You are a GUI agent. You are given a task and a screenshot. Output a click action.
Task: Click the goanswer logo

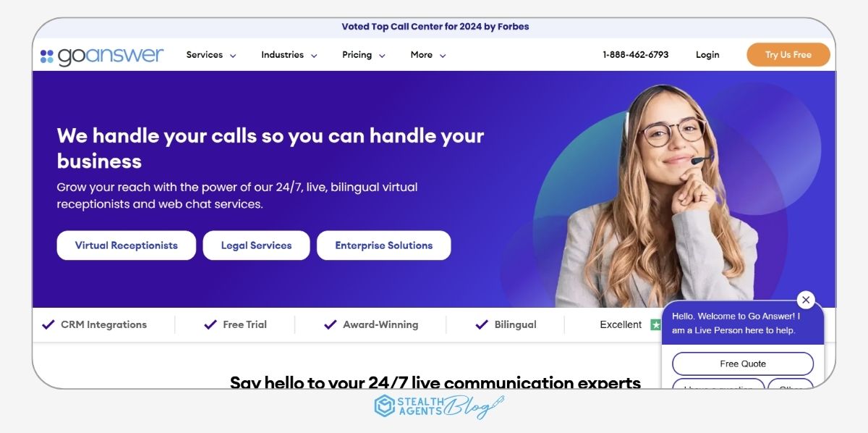pos(102,56)
